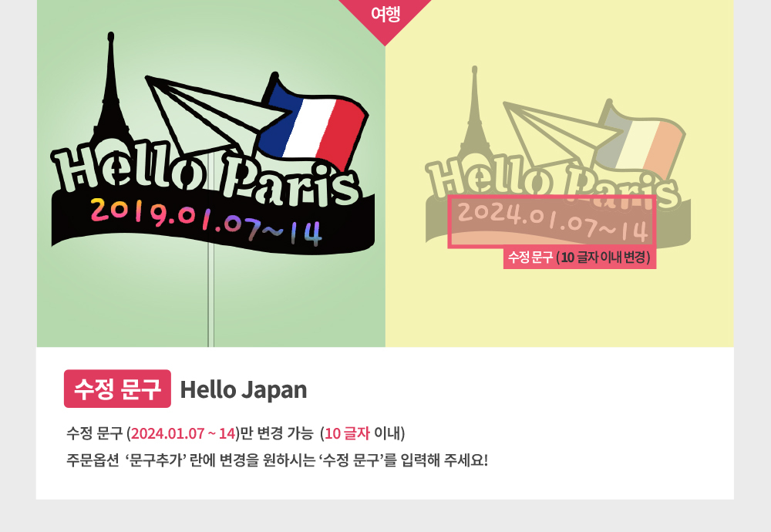Click the black ribbon banner on green panel

213,221
